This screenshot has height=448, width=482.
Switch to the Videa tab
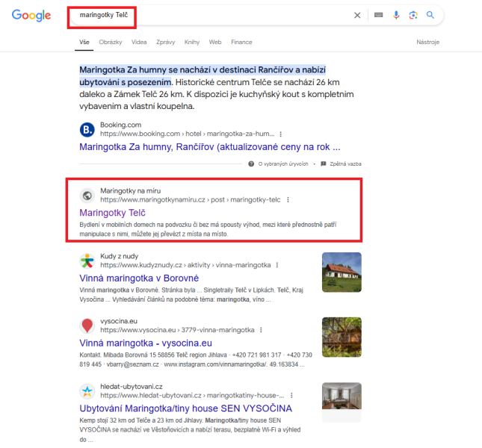[x=139, y=42]
